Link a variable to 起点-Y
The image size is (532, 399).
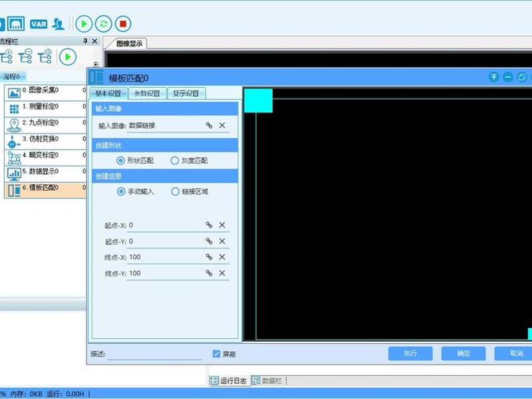click(x=209, y=241)
